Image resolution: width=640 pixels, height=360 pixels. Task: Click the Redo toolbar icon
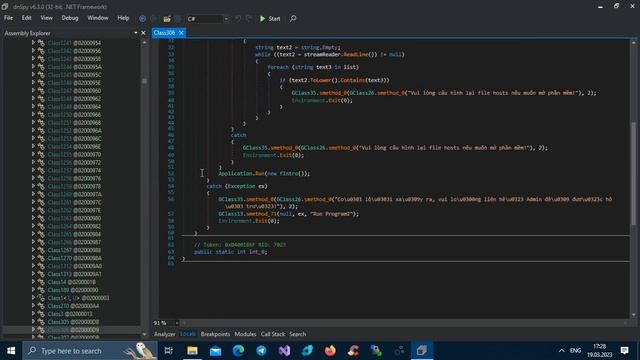[249, 19]
